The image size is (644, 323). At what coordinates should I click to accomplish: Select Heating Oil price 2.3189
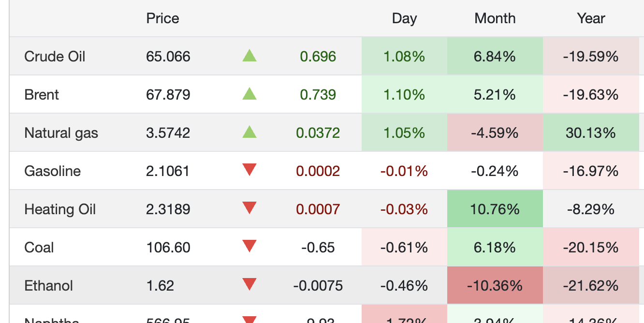pyautogui.click(x=168, y=209)
